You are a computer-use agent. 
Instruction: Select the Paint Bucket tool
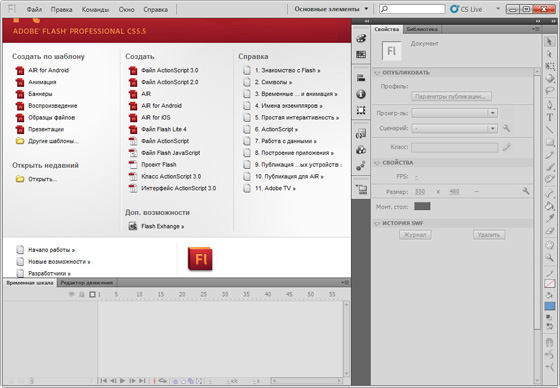pos(549,206)
